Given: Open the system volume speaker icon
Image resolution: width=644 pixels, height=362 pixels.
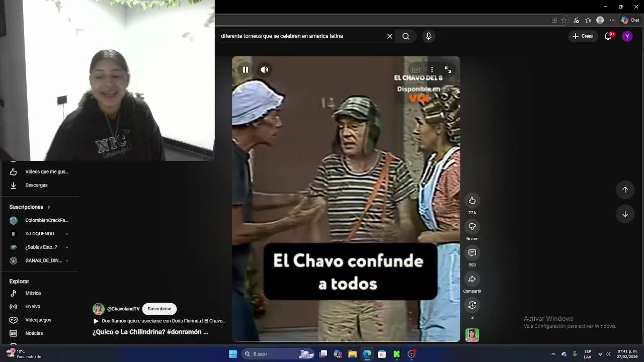Looking at the screenshot, I should pyautogui.click(x=608, y=354).
